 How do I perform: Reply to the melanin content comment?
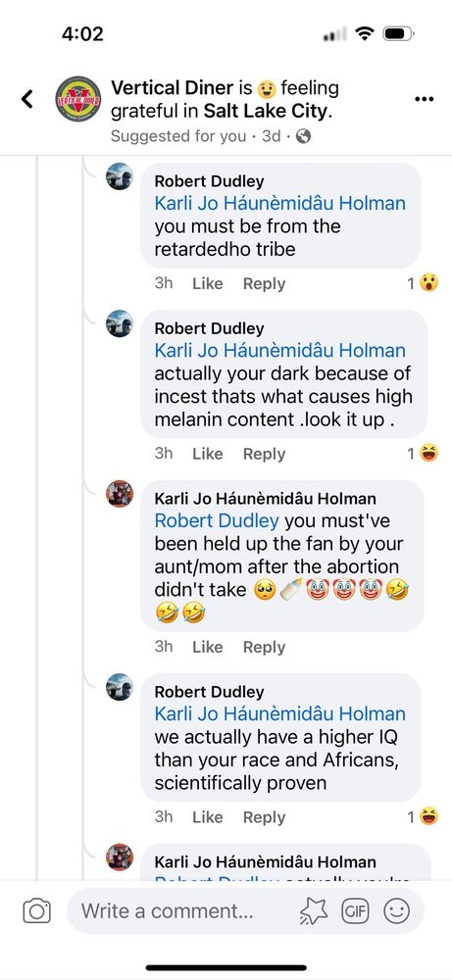[264, 454]
